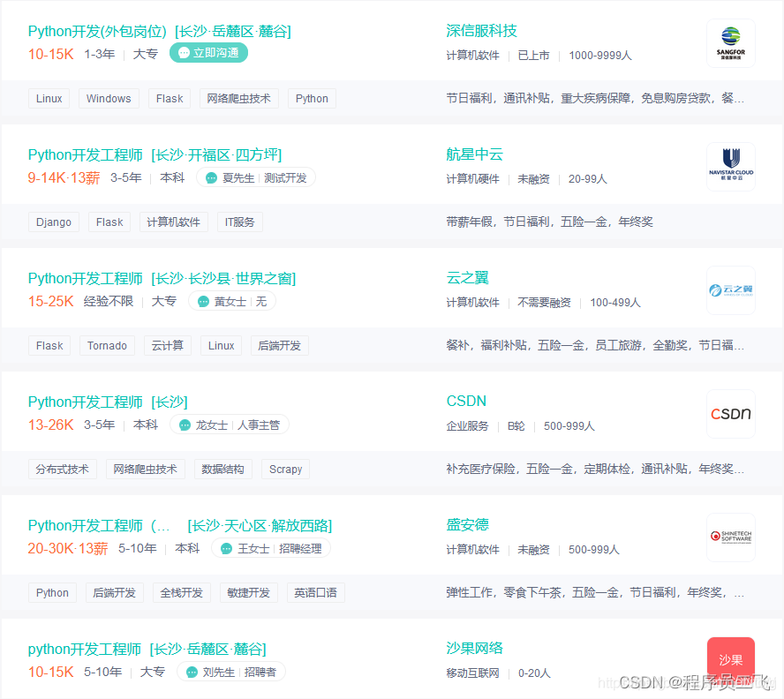Open CSDN company name link

[x=466, y=401]
